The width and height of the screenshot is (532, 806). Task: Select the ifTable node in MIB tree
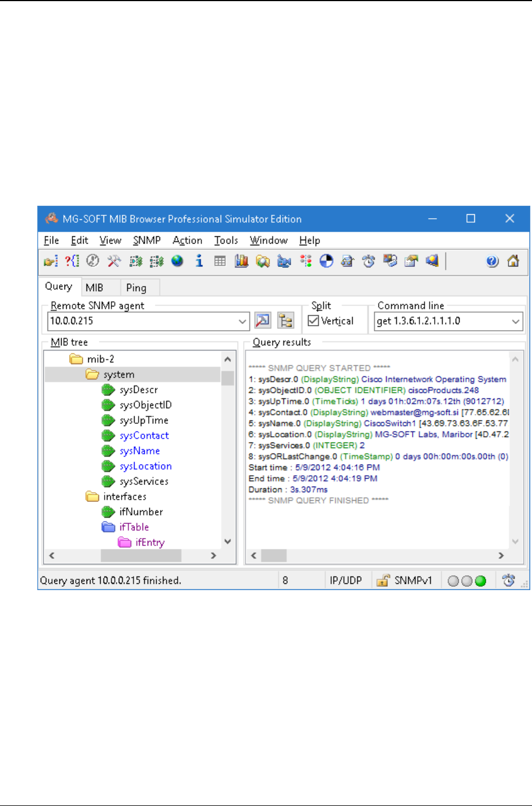click(x=126, y=527)
